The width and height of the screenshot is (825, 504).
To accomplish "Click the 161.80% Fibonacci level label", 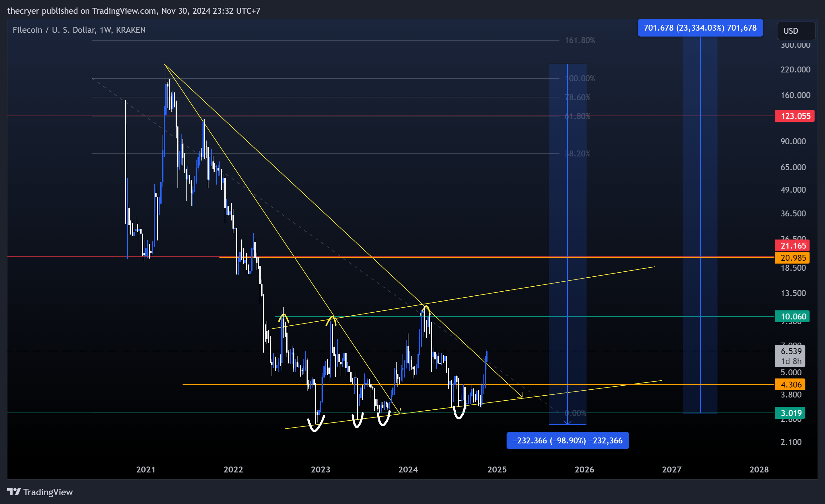I will [x=580, y=41].
